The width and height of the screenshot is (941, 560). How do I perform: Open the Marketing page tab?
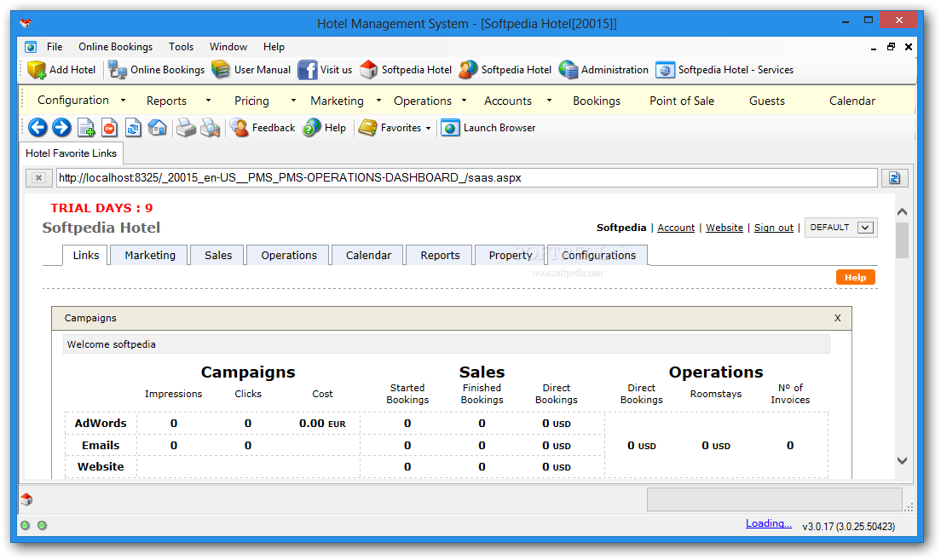point(150,255)
